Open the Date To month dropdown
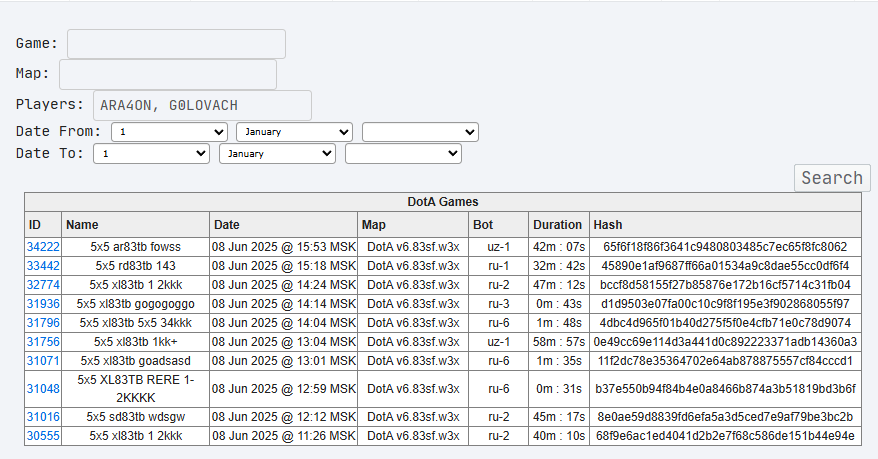 (x=277, y=154)
